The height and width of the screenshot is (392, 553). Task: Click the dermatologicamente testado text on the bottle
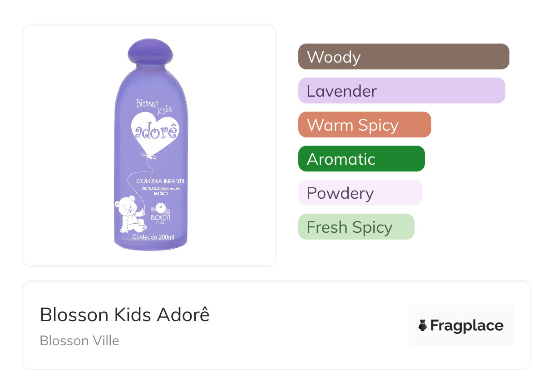pyautogui.click(x=161, y=191)
